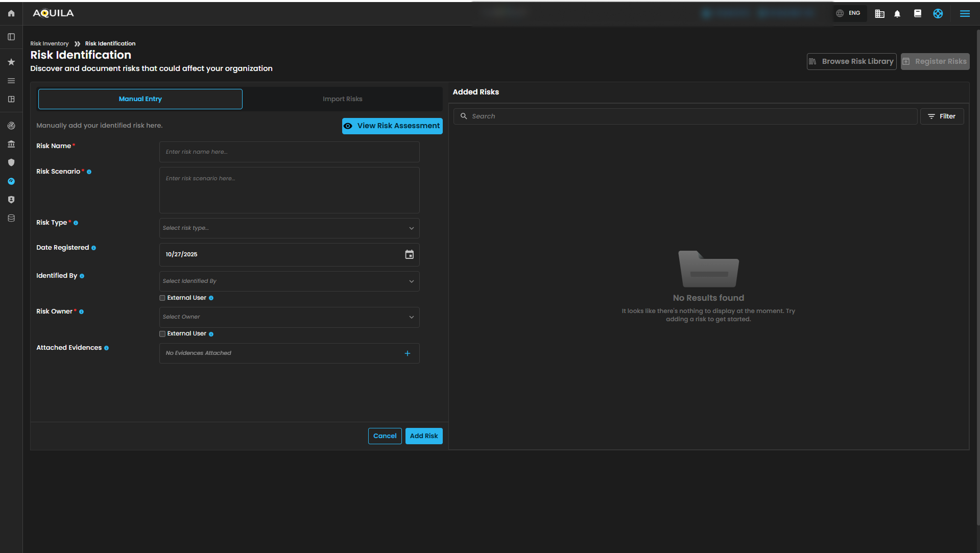
Task: Open the favorites star icon
Action: [x=11, y=62]
